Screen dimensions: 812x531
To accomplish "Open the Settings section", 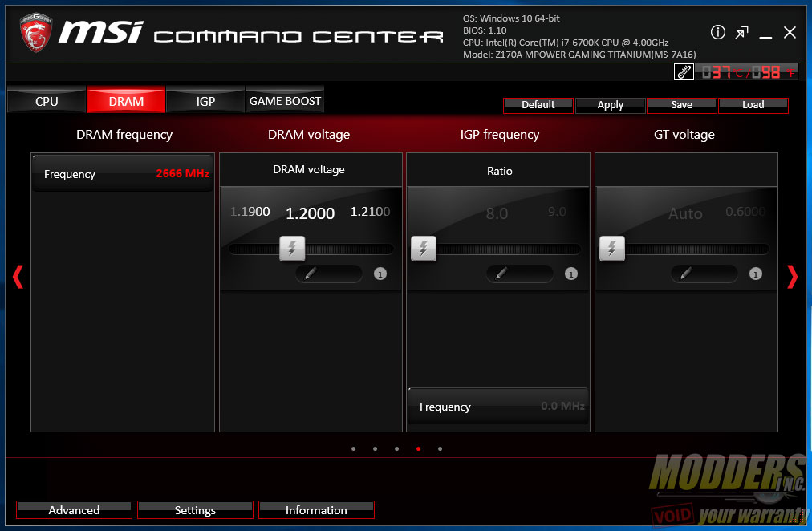I will point(195,510).
